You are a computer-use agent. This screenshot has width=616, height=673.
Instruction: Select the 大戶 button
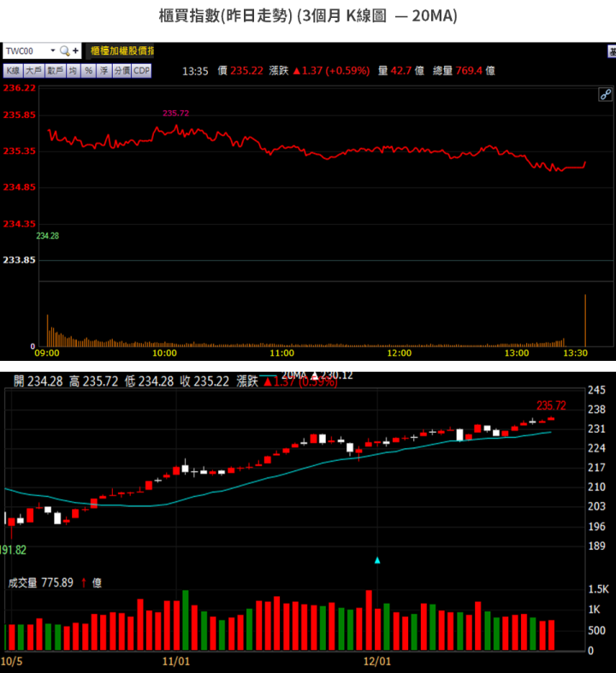(33, 71)
